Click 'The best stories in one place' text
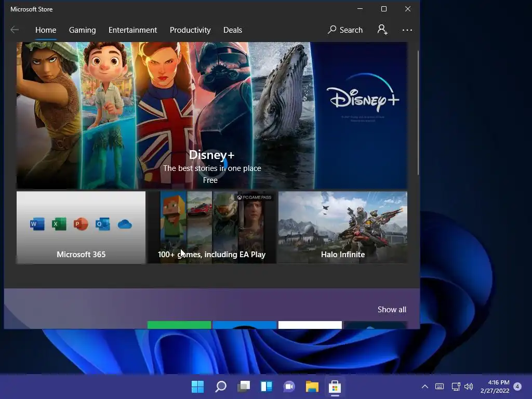This screenshot has height=399, width=532. tap(212, 168)
